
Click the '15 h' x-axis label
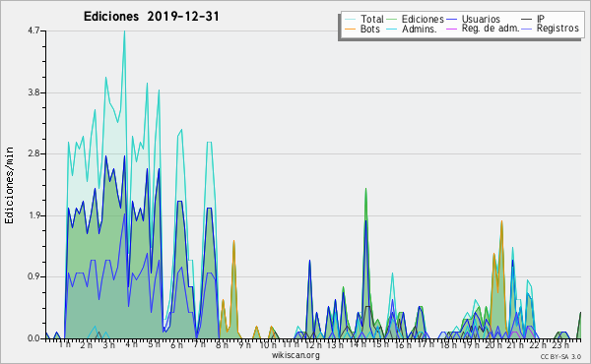(x=380, y=344)
